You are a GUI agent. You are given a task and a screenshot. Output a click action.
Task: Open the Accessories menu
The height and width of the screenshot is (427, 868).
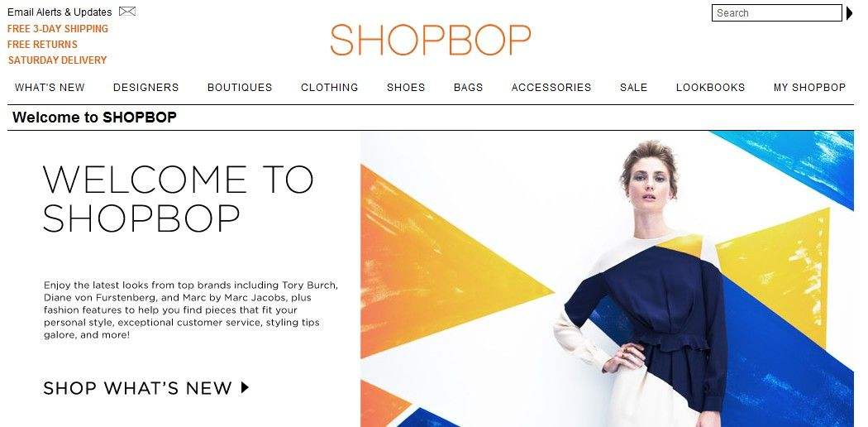click(551, 88)
